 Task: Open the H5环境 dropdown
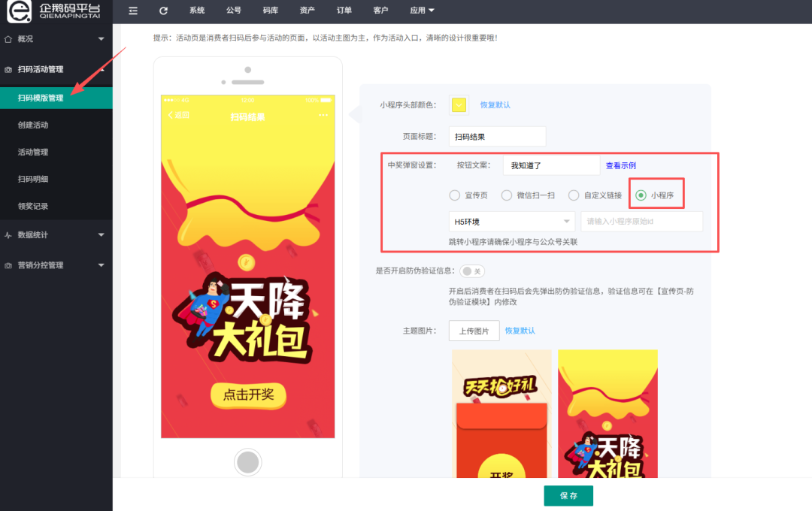click(511, 222)
